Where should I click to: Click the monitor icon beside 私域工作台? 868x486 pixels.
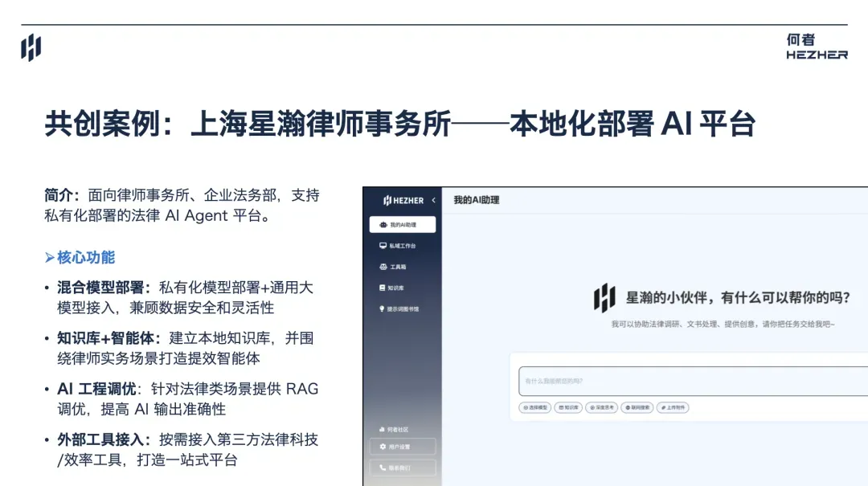(x=383, y=246)
